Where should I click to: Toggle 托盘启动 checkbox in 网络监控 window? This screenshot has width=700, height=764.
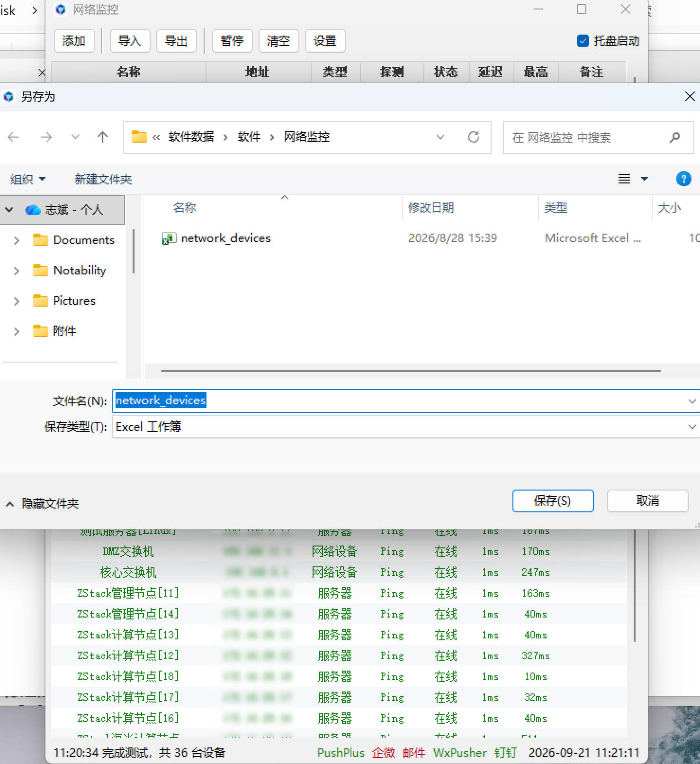coord(583,41)
